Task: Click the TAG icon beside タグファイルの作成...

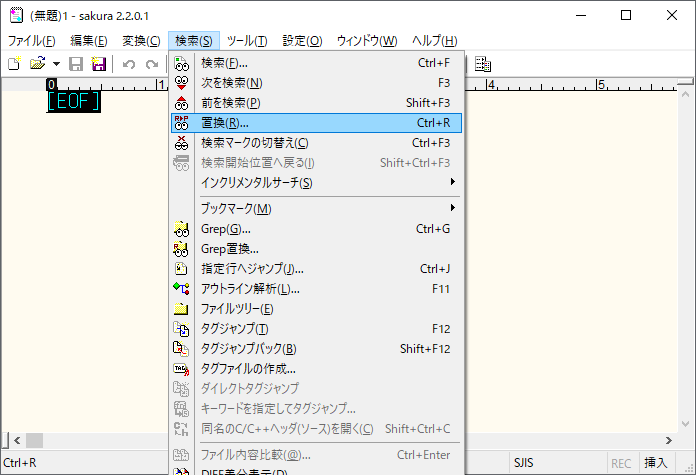Action: 182,369
